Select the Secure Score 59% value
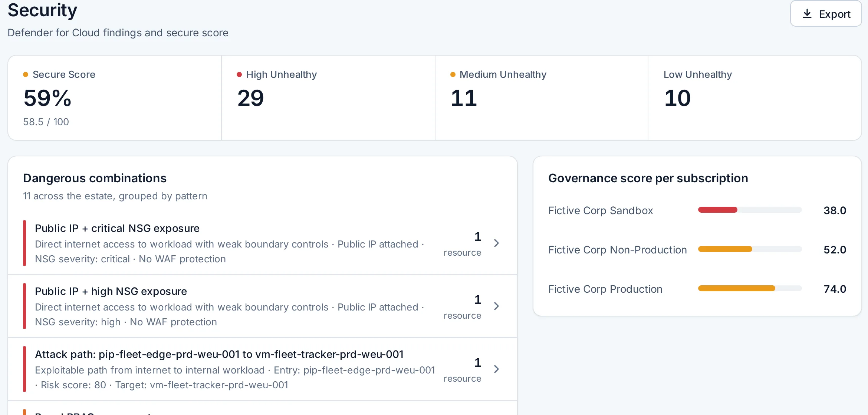The image size is (868, 415). [x=47, y=98]
